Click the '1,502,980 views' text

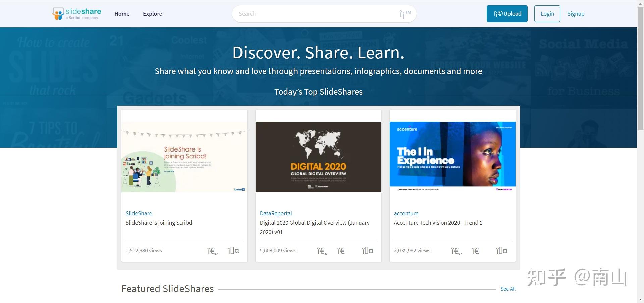pos(144,251)
